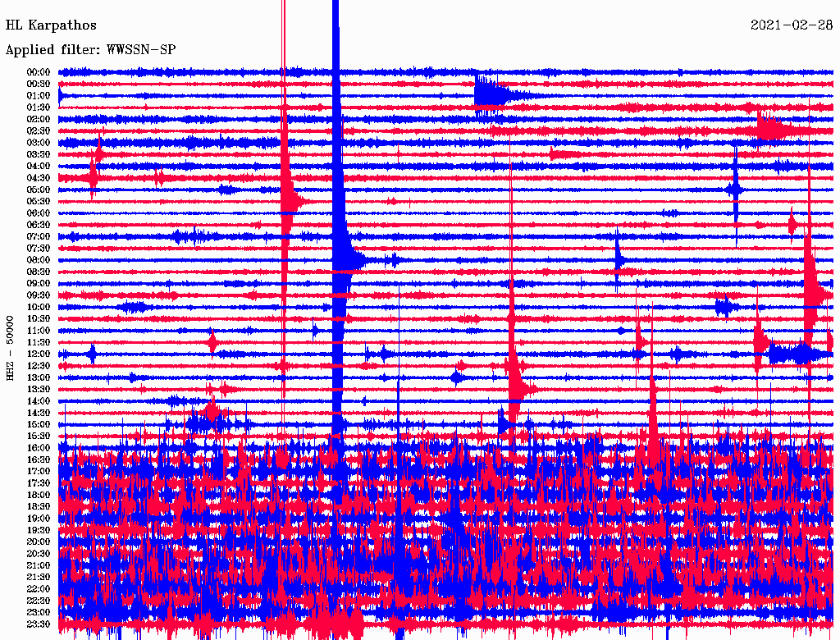This screenshot has height=640, width=840.
Task: Select the 16:30 time row label
Action: tap(39, 459)
